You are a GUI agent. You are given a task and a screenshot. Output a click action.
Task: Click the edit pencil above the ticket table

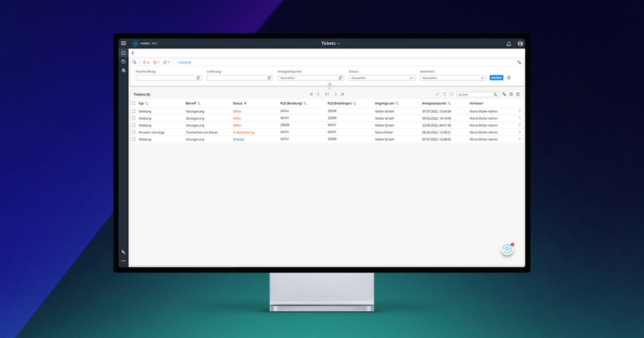coord(437,94)
